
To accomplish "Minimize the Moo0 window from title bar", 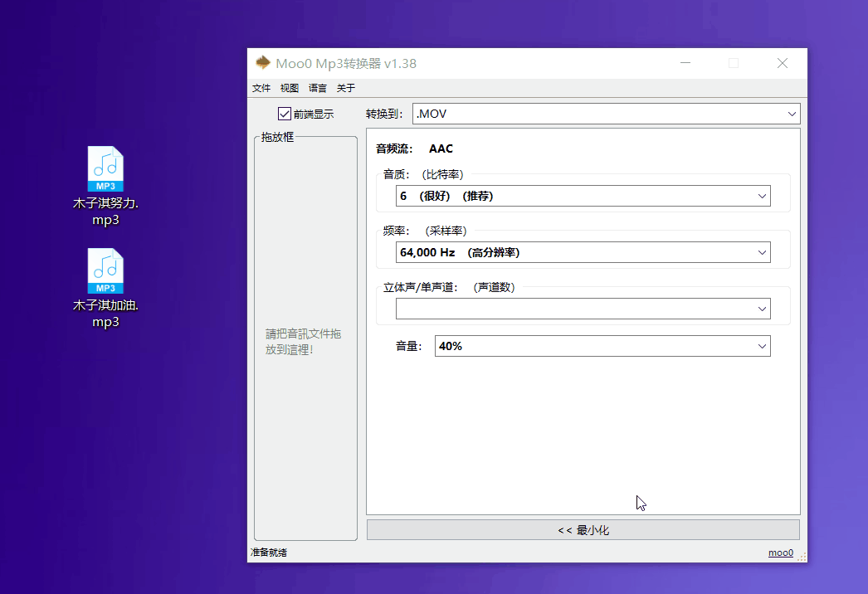I will (x=685, y=63).
